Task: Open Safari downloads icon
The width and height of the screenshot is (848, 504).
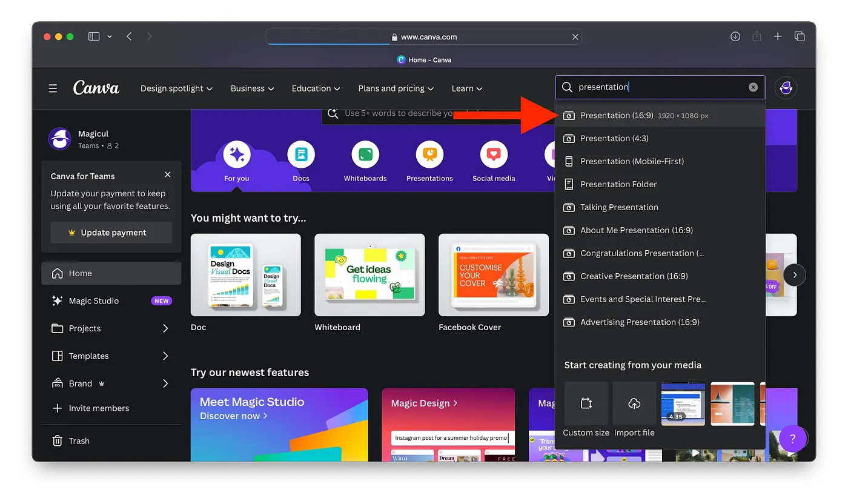Action: [x=735, y=36]
